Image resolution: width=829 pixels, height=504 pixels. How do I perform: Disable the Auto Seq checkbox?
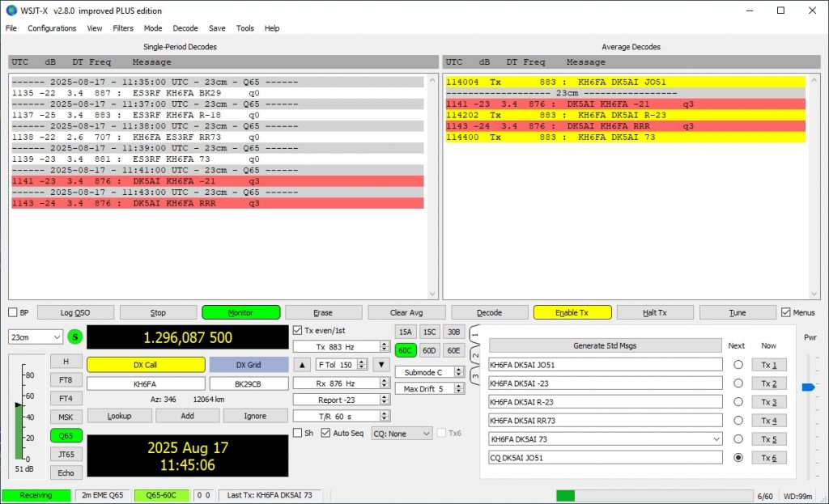click(326, 434)
